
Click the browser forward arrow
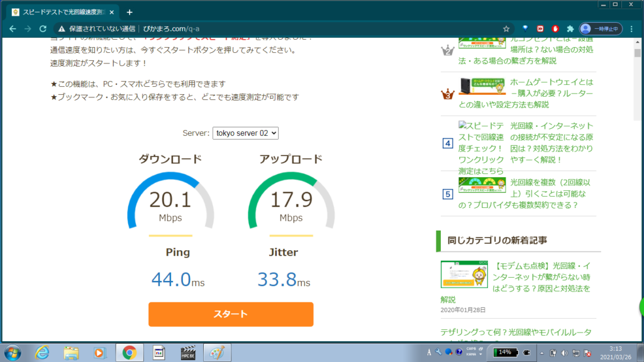pyautogui.click(x=28, y=29)
